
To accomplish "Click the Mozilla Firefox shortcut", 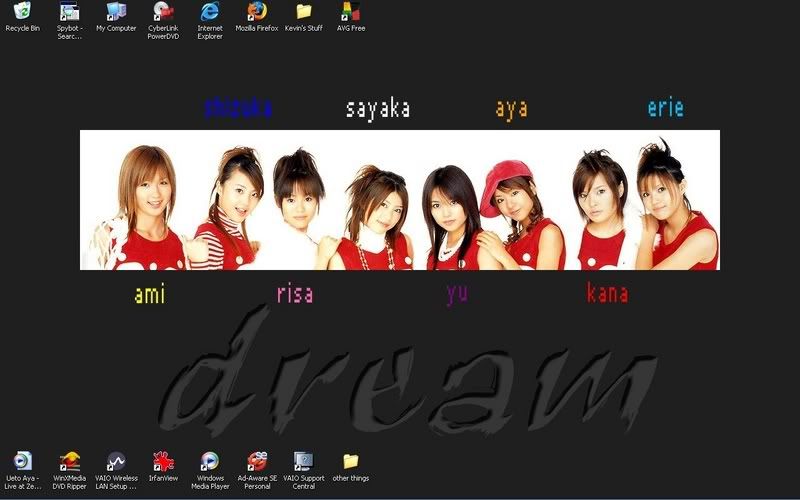I will click(257, 12).
